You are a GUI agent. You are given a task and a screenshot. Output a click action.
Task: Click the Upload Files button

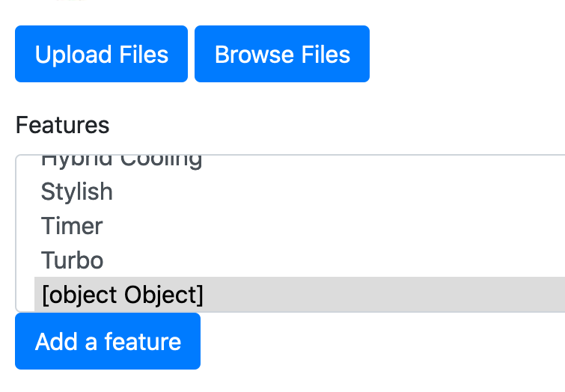click(x=101, y=54)
